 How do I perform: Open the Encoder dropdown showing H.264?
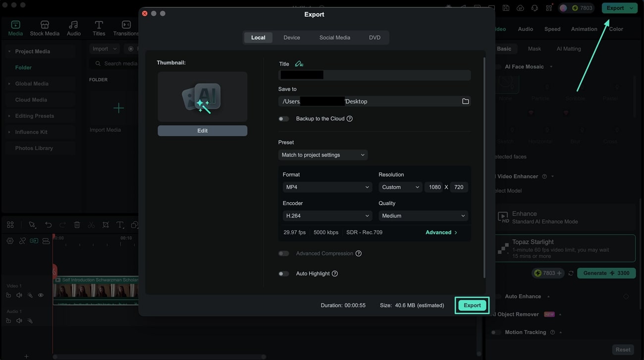click(327, 215)
